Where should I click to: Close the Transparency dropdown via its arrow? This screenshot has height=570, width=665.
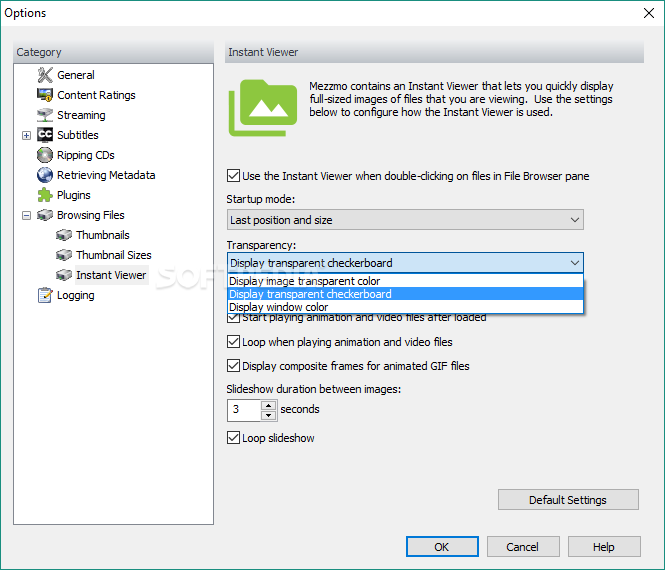(575, 263)
